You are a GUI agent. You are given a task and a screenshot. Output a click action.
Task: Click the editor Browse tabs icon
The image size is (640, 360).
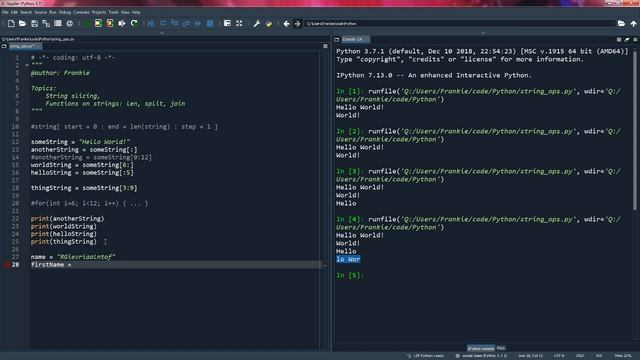click(x=4, y=46)
